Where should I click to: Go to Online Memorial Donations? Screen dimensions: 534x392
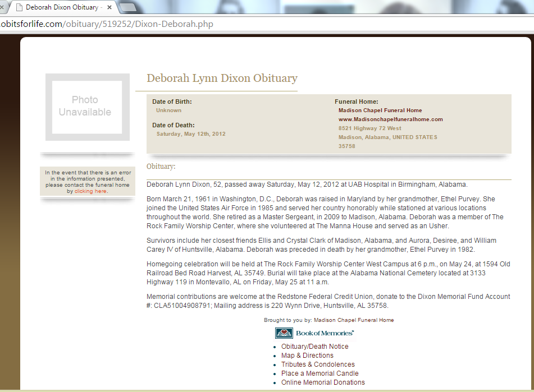point(323,382)
